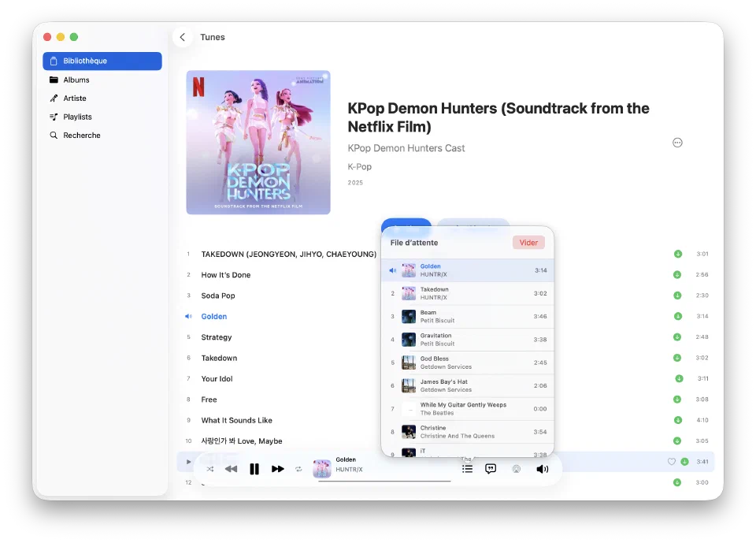Open Recherche in the sidebar
756x543 pixels.
pos(102,135)
